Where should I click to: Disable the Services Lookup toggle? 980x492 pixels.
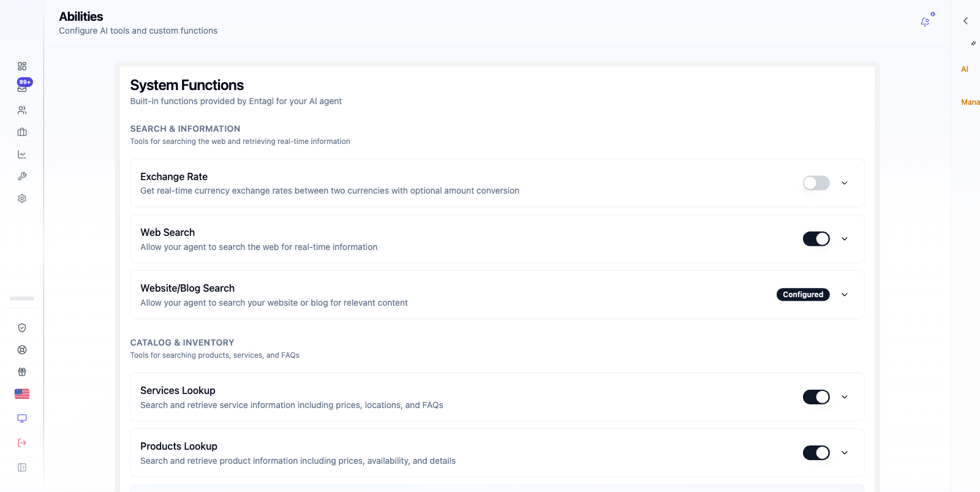tap(816, 397)
